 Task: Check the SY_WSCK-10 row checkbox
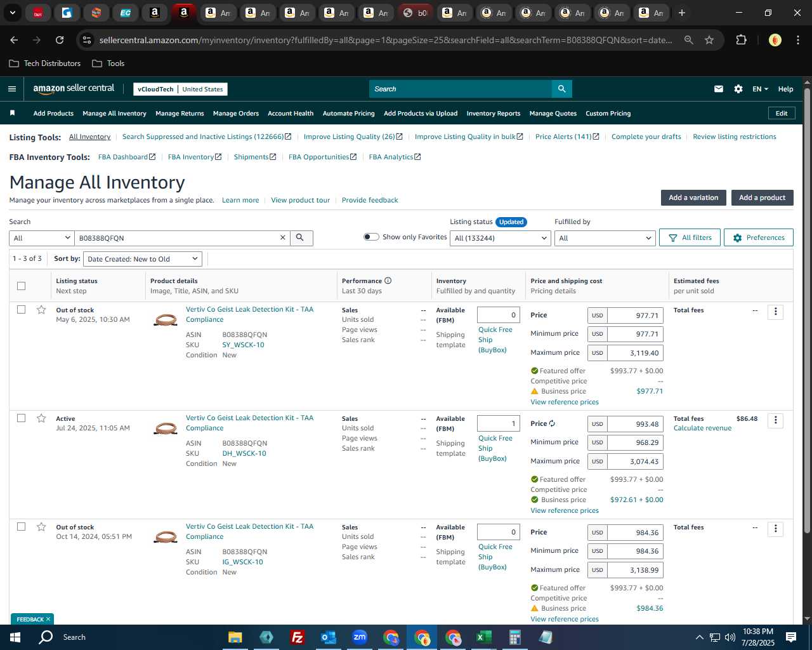click(x=21, y=309)
